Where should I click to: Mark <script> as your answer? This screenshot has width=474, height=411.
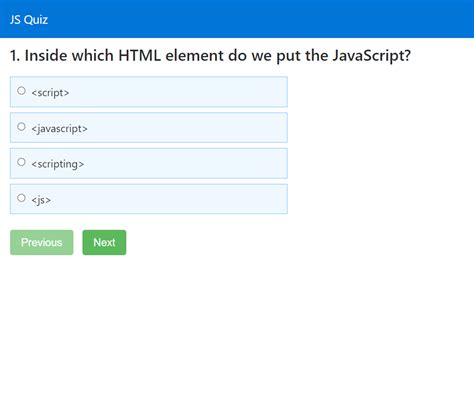click(21, 91)
